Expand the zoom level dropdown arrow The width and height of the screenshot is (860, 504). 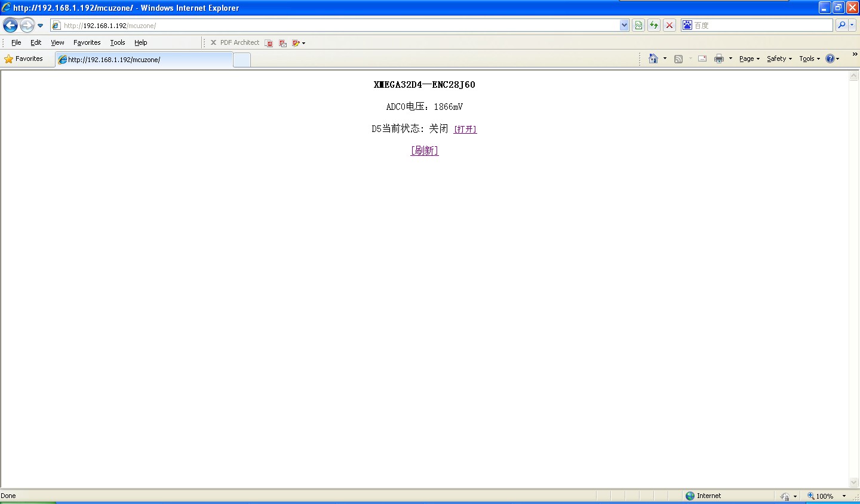tap(844, 496)
